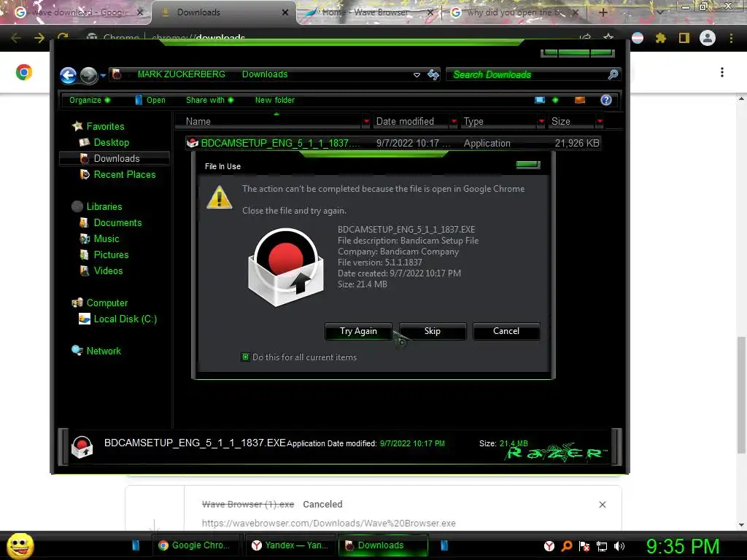Remove the Wave Browser (1).exe download entry
This screenshot has height=560, width=747.
(602, 505)
